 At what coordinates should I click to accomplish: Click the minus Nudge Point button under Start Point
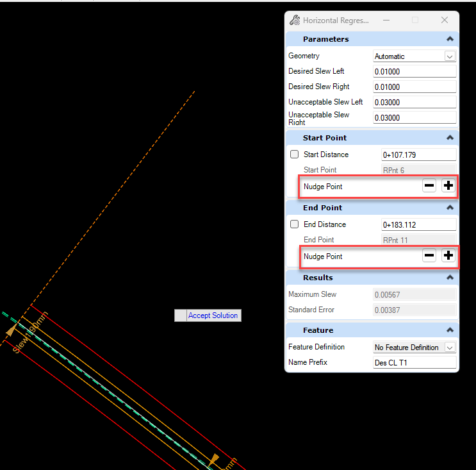[x=429, y=185]
